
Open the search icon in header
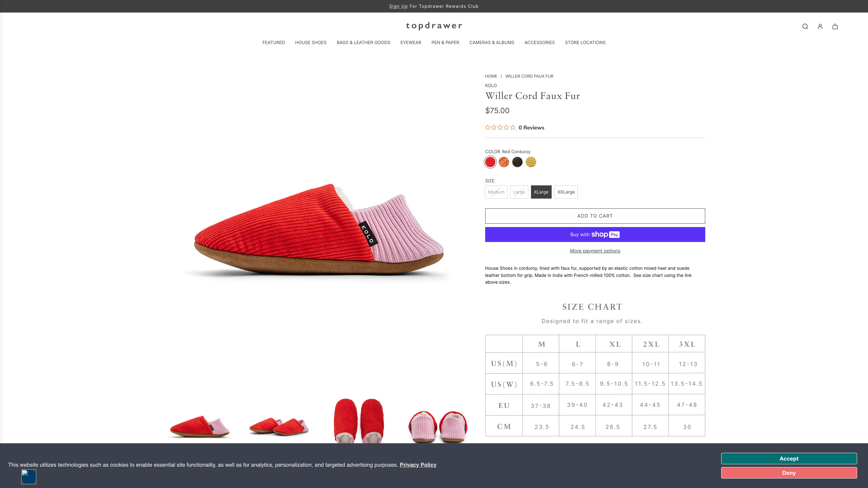805,26
